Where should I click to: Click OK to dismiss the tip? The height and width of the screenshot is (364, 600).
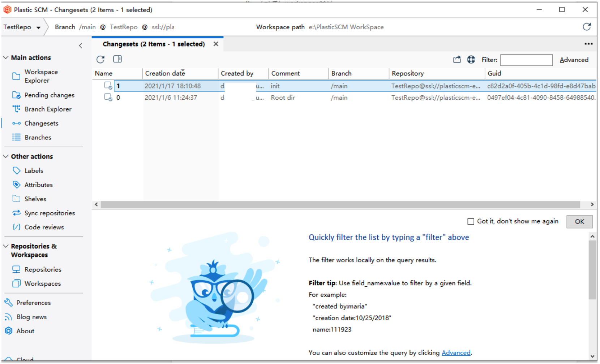point(579,222)
